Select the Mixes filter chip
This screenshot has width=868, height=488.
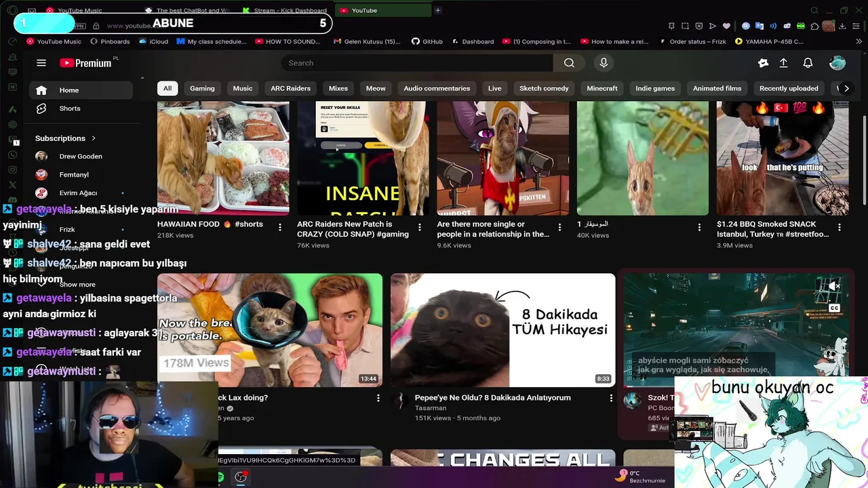(x=338, y=88)
